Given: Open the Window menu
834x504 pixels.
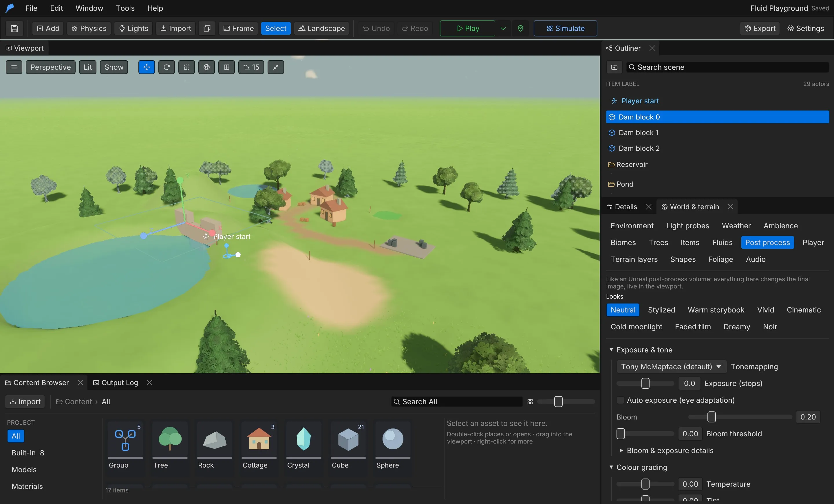Looking at the screenshot, I should click(89, 8).
